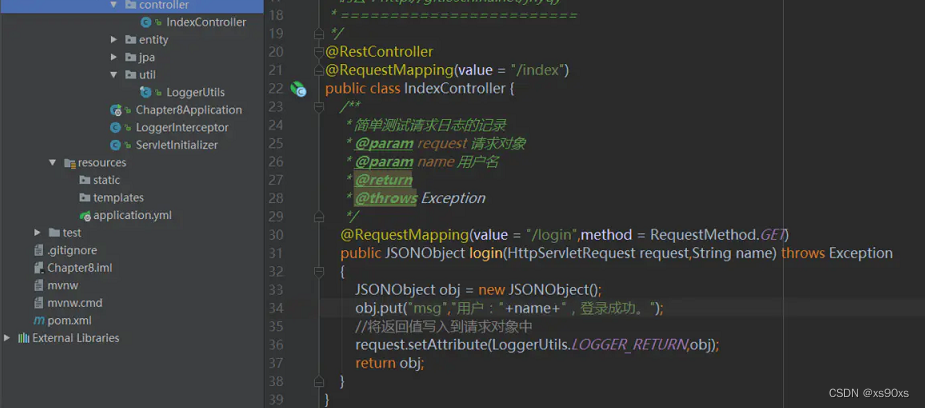The width and height of the screenshot is (925, 408).
Task: Click the Maven m icon of pom.xml
Action: coord(39,321)
